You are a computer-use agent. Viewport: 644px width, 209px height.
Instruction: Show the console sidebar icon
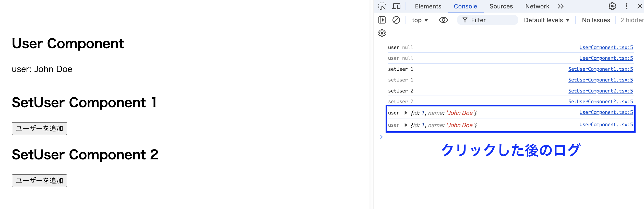[382, 20]
